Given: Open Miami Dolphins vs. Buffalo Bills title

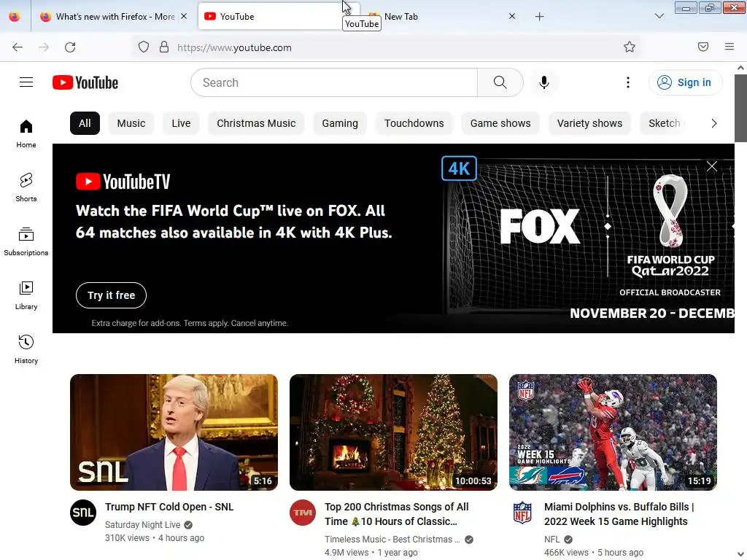Looking at the screenshot, I should click(619, 514).
